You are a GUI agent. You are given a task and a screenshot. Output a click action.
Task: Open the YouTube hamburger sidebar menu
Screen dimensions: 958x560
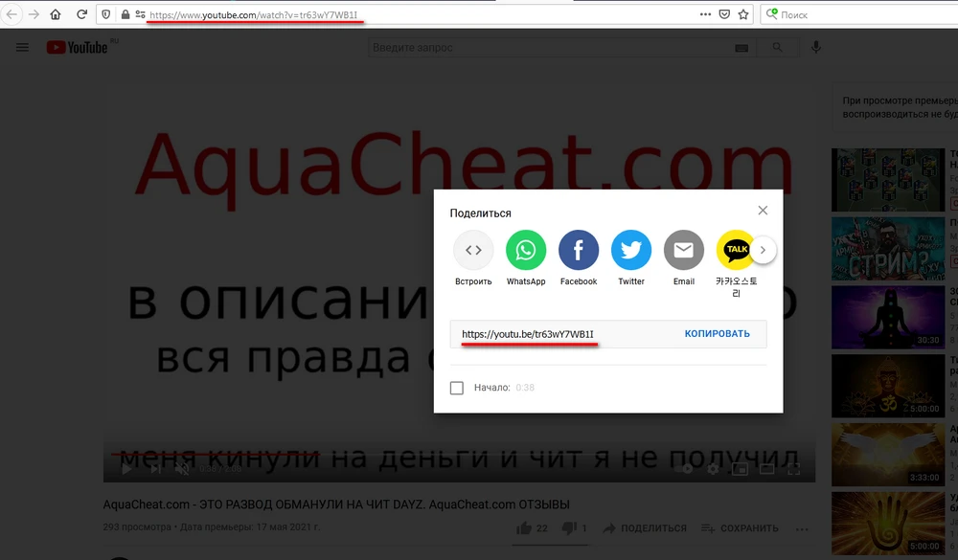point(22,46)
